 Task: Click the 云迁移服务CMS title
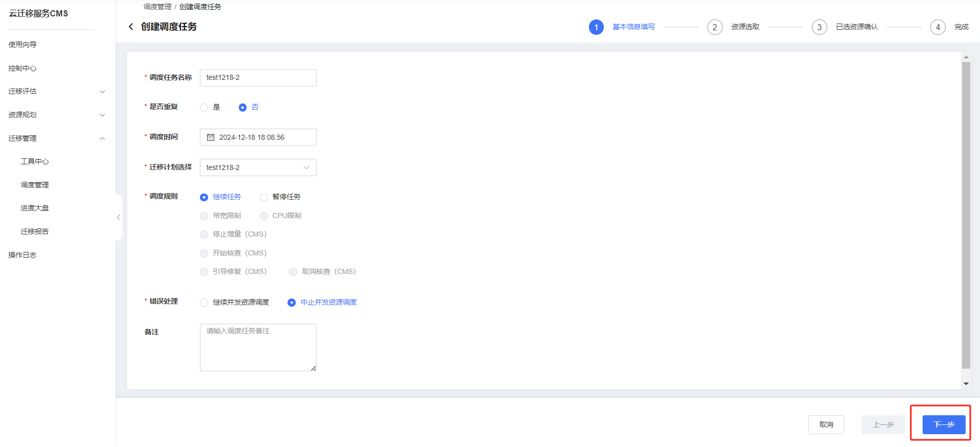[x=38, y=13]
